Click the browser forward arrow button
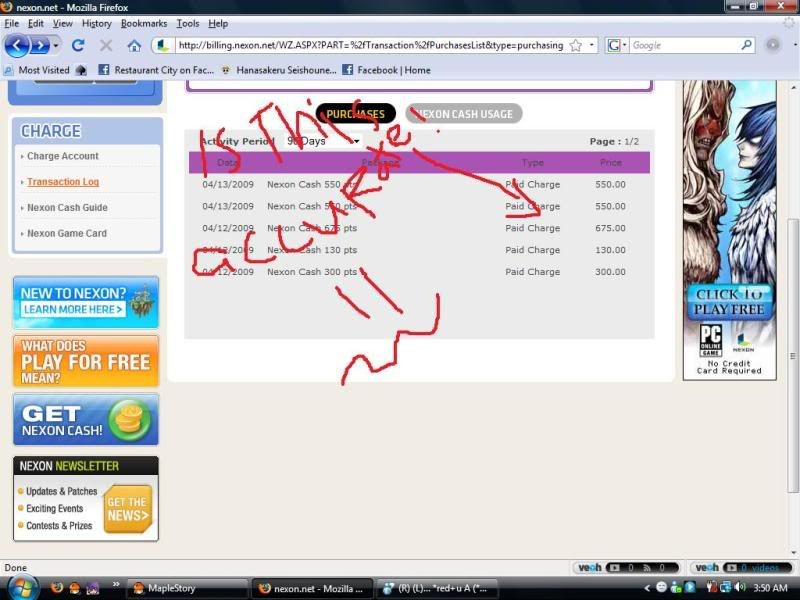Image resolution: width=800 pixels, height=600 pixels. pos(41,45)
